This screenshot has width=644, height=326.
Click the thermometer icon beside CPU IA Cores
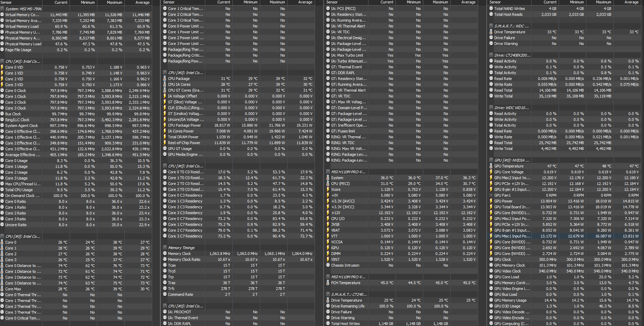(165, 84)
